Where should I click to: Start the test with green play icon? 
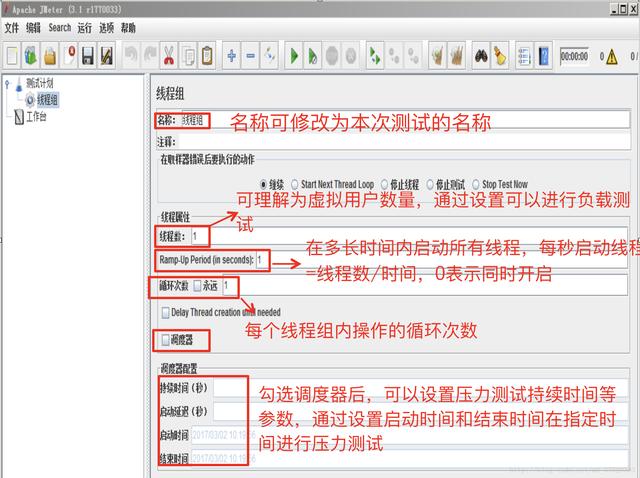click(x=293, y=56)
